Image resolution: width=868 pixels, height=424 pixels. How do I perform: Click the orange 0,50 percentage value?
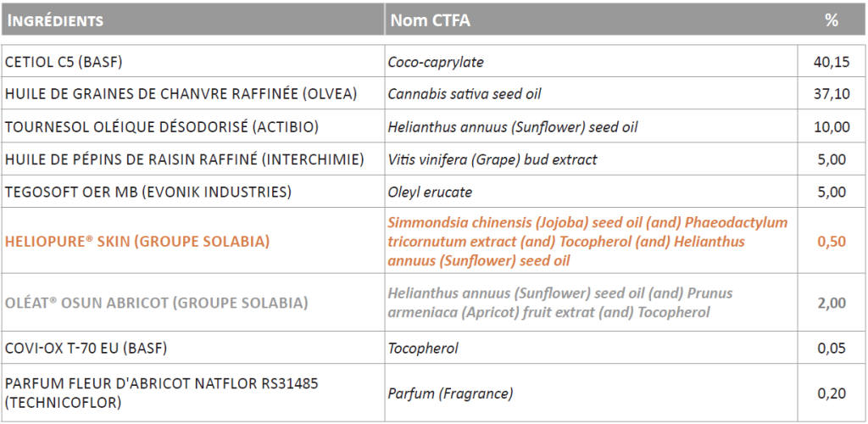[832, 242]
